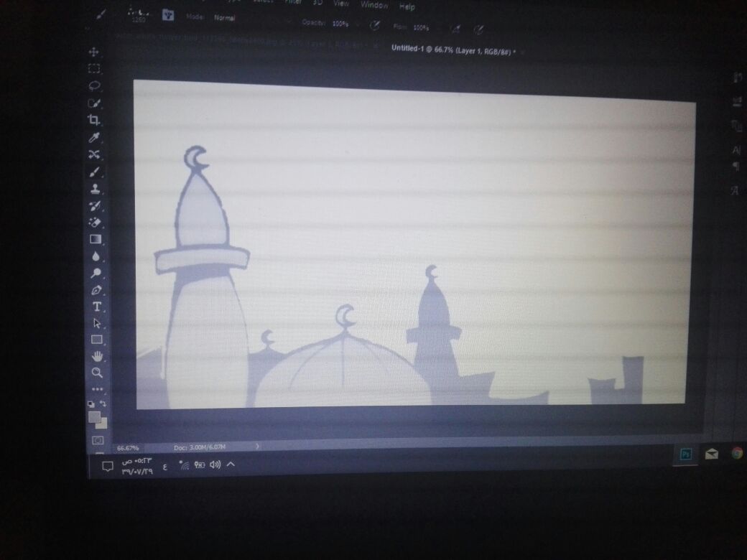Toggle pressure for opacity button
The image size is (747, 560).
tap(374, 26)
